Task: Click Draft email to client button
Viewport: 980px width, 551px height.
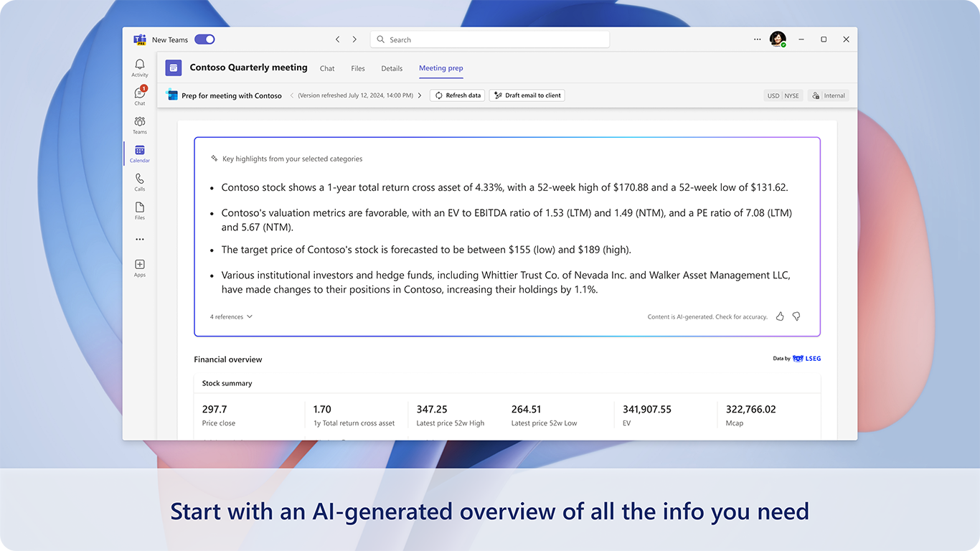Action: tap(527, 95)
